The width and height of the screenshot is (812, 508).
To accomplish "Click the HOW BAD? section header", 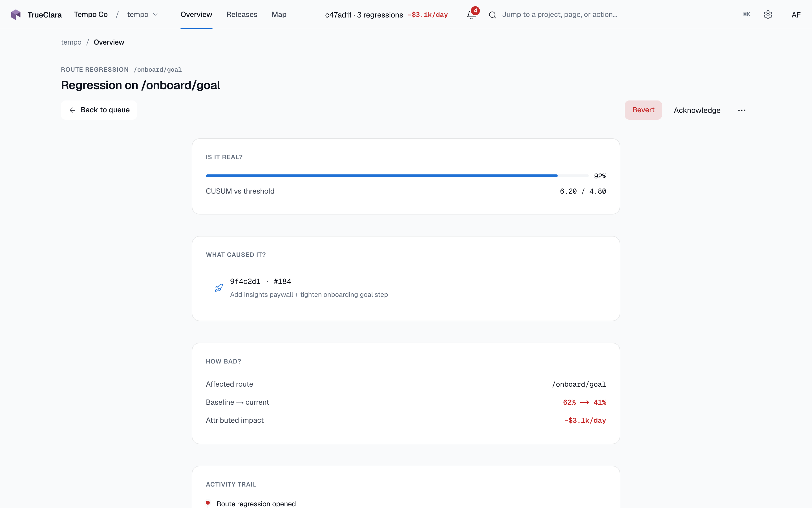I will [x=224, y=361].
